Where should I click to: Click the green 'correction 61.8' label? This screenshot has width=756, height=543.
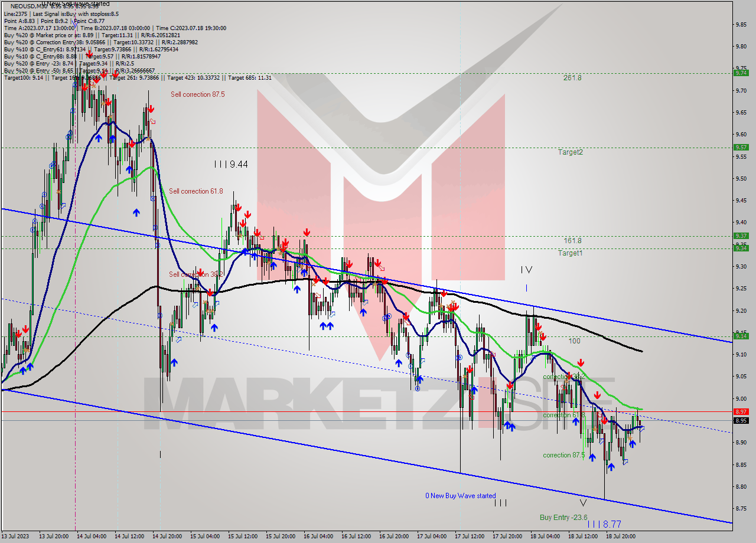[564, 416]
